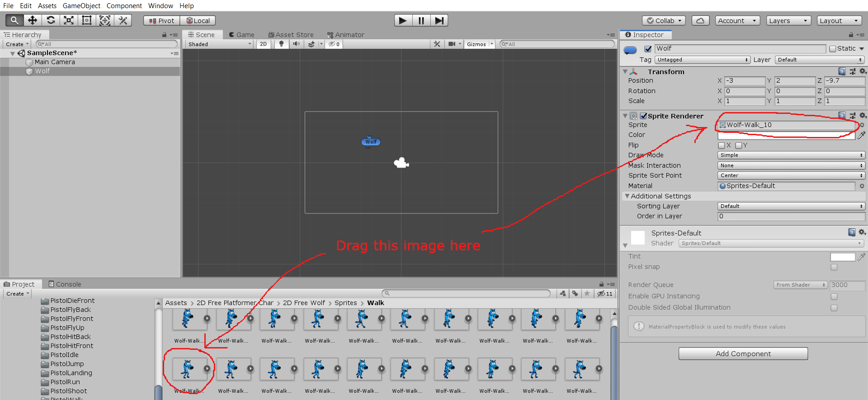Image resolution: width=868 pixels, height=400 pixels.
Task: Switch to the Console tab
Action: click(65, 284)
